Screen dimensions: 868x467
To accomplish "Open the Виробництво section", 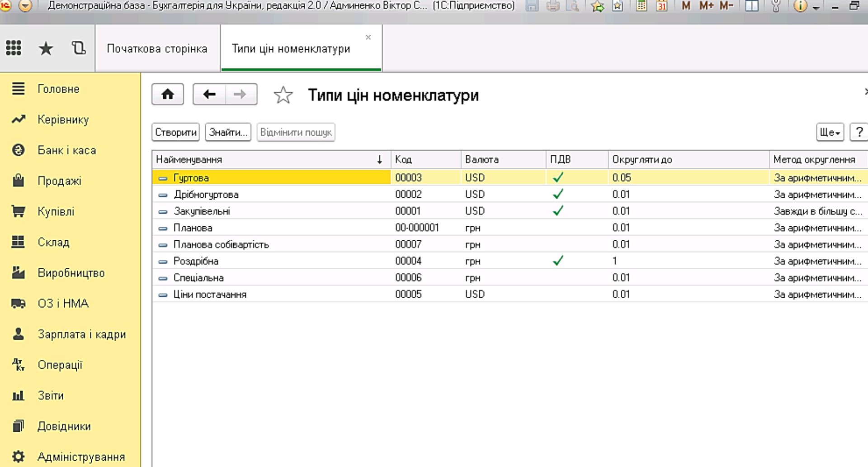I will coord(70,273).
